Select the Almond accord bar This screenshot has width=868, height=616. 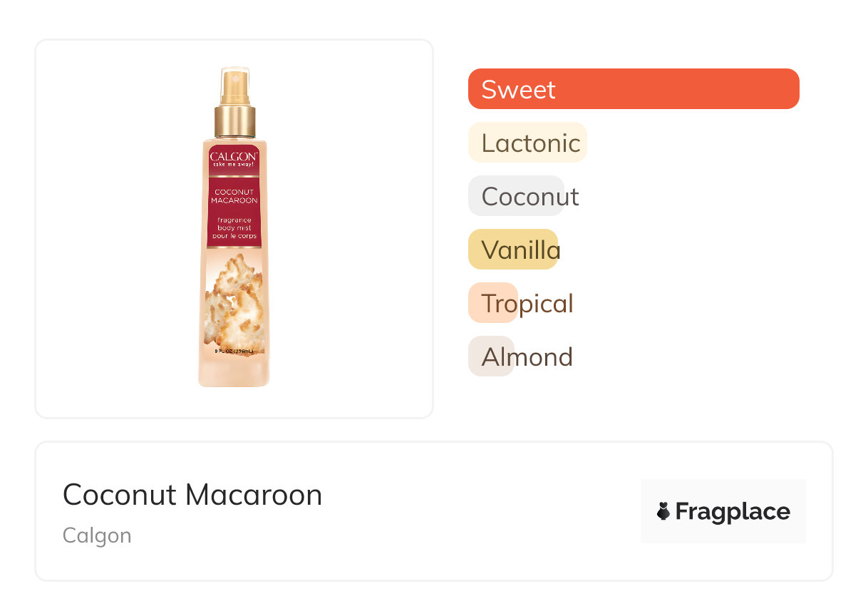tap(492, 356)
